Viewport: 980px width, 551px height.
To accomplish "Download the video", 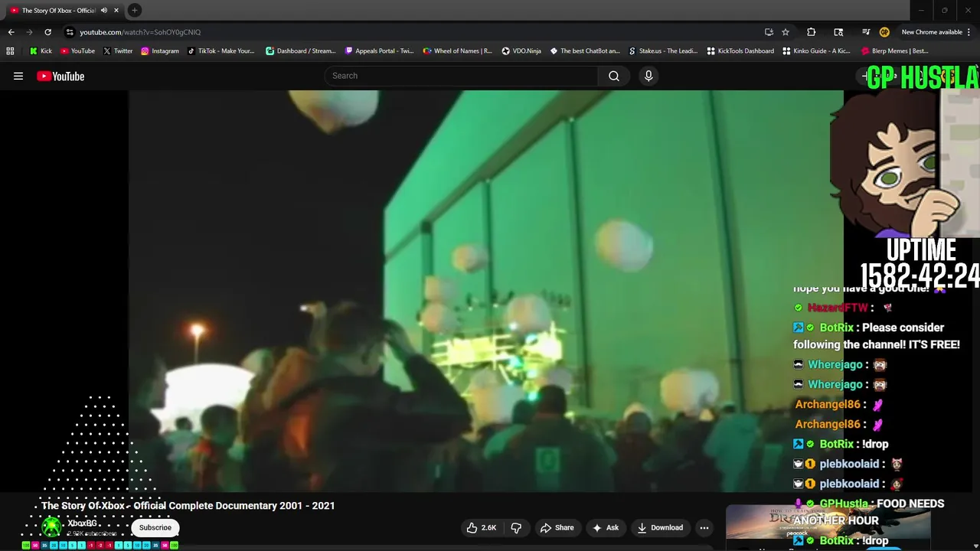I will pyautogui.click(x=660, y=527).
